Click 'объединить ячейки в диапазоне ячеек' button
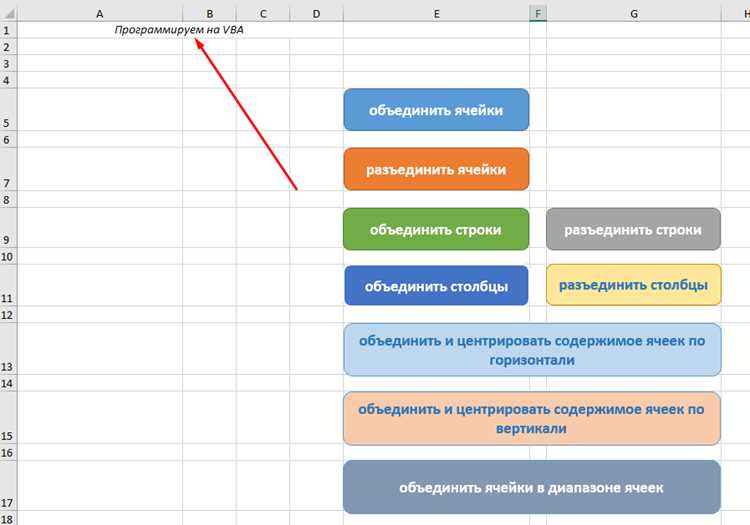 532,487
